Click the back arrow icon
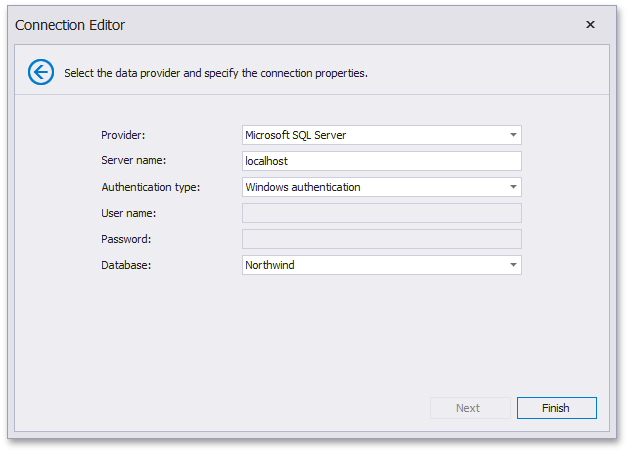Screen dimensions: 630x454 40,72
